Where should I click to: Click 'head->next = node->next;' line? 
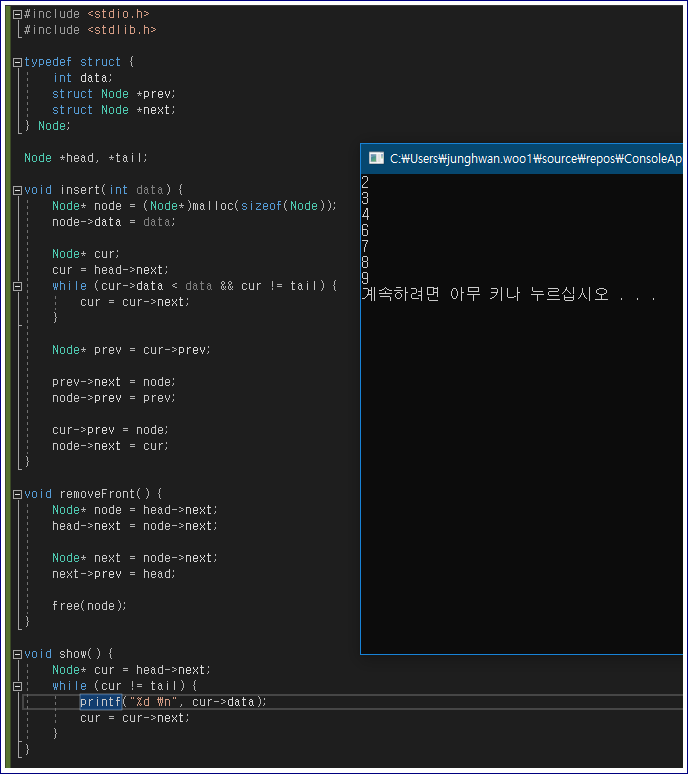[x=135, y=526]
